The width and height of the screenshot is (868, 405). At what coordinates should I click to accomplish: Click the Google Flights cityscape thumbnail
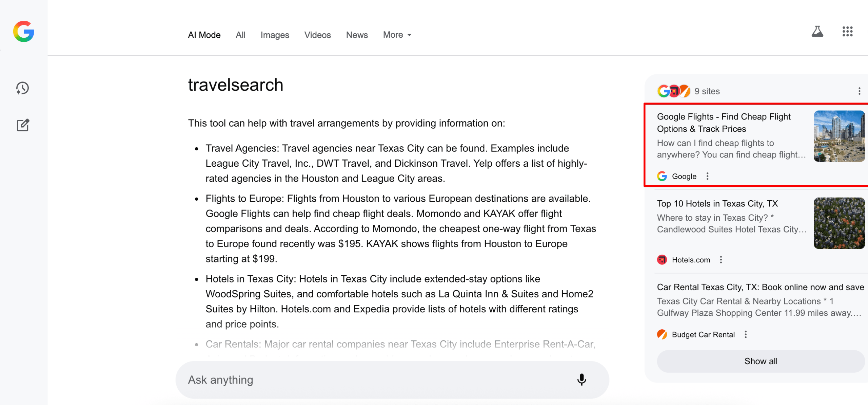tap(840, 136)
